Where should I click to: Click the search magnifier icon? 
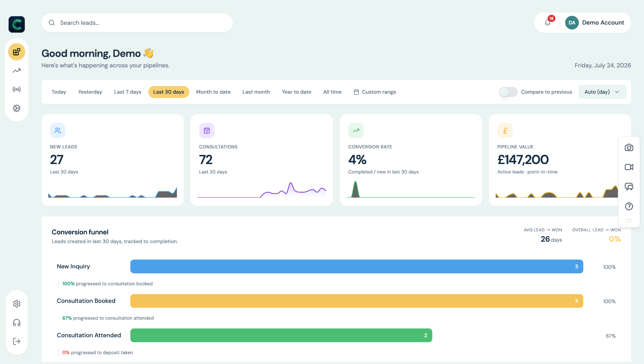pos(52,23)
